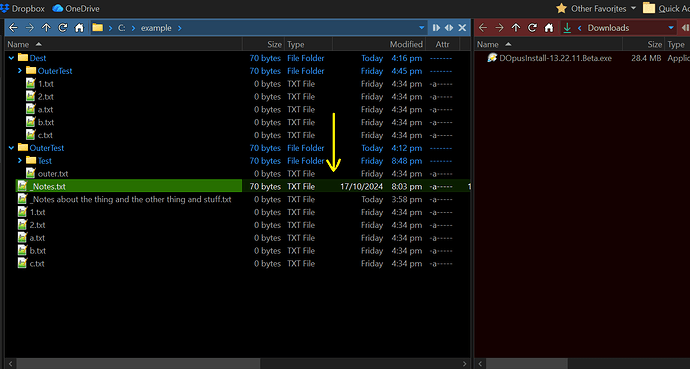This screenshot has height=369, width=690.
Task: Click the left pane horizontal scrollbar thumb
Action: click(138, 364)
